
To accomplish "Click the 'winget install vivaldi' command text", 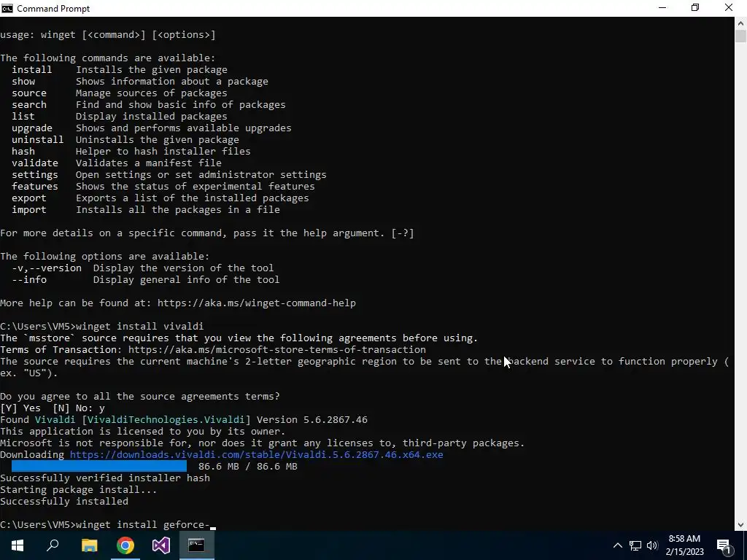I will (x=139, y=326).
